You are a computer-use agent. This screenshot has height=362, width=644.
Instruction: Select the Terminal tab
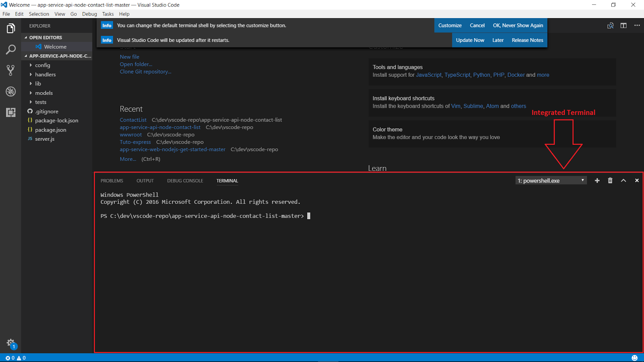(x=227, y=181)
